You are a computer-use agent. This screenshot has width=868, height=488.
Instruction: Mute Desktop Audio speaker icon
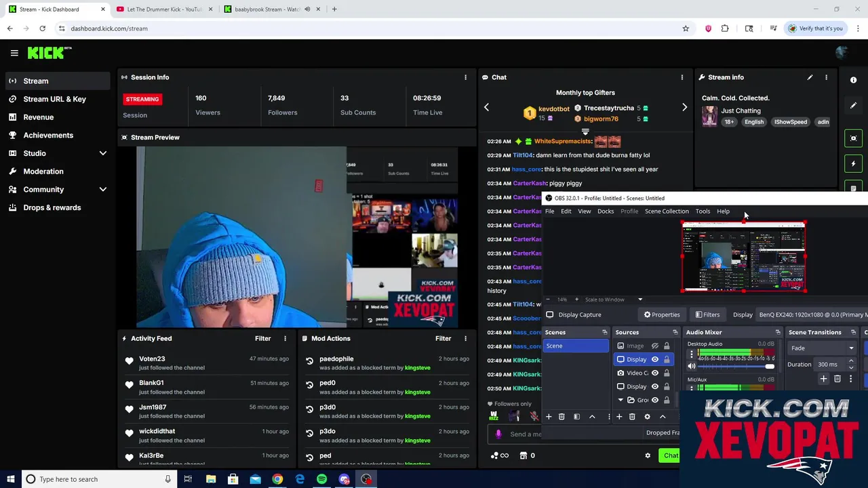[x=692, y=367]
